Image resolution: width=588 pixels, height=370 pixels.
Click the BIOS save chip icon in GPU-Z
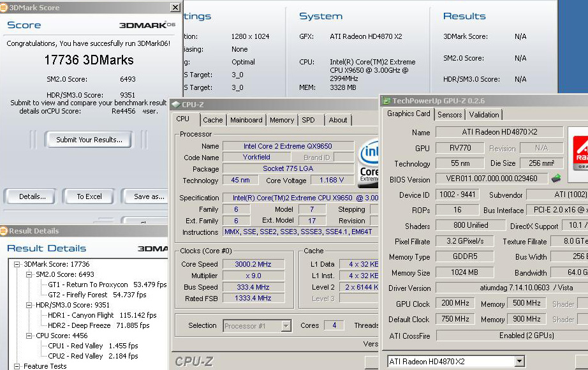(x=556, y=179)
